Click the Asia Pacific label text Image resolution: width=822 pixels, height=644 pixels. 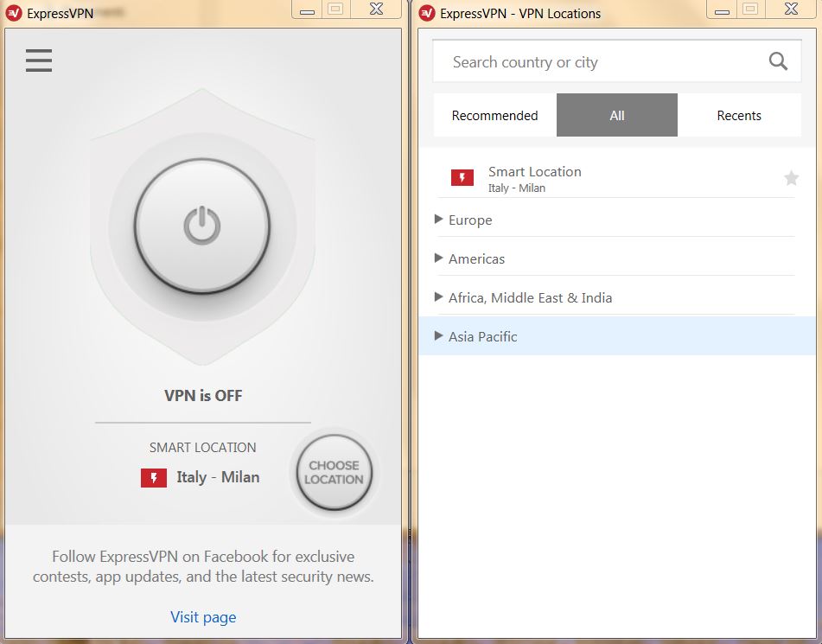pos(483,336)
